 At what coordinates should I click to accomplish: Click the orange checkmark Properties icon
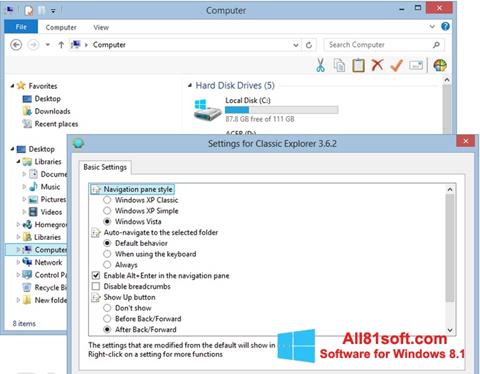pyautogui.click(x=396, y=65)
